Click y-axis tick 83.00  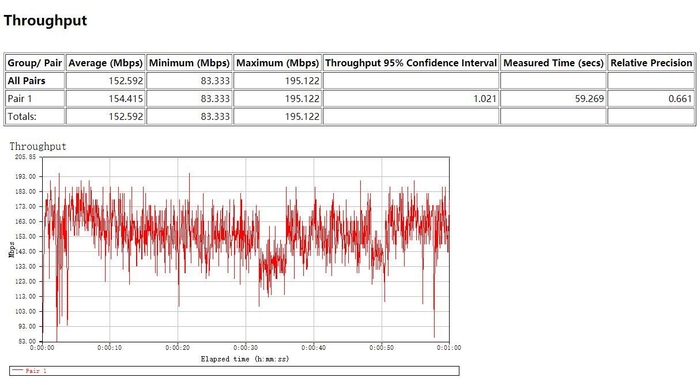click(27, 341)
